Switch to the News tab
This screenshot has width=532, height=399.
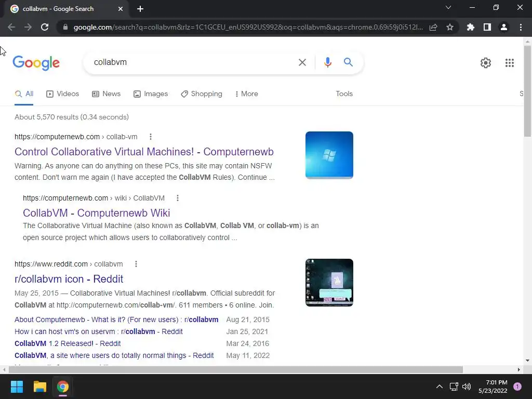click(x=107, y=94)
